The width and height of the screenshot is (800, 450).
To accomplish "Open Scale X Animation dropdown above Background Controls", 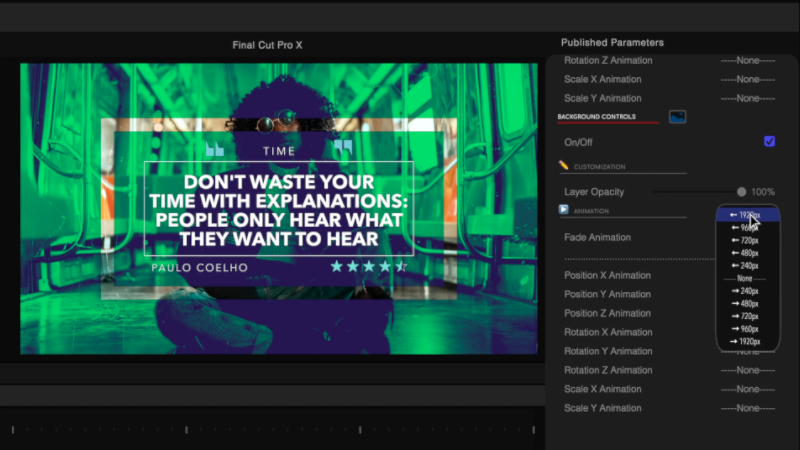I will tap(748, 79).
